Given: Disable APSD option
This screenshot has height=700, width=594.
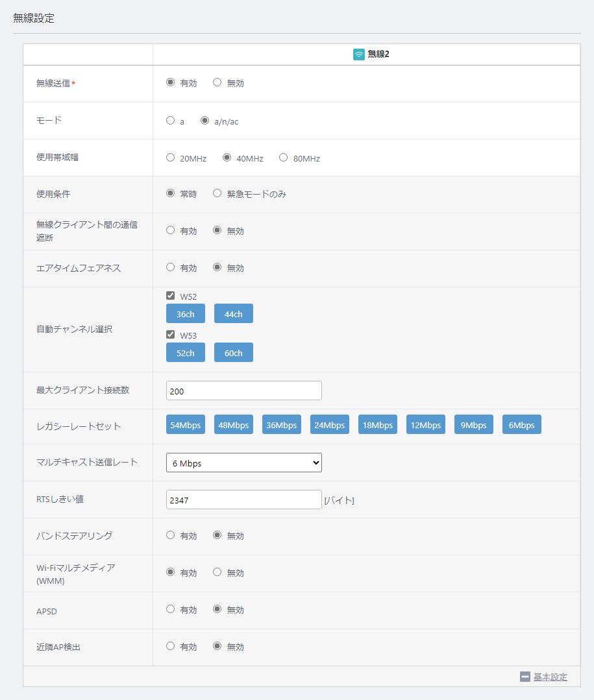Looking at the screenshot, I should [217, 609].
